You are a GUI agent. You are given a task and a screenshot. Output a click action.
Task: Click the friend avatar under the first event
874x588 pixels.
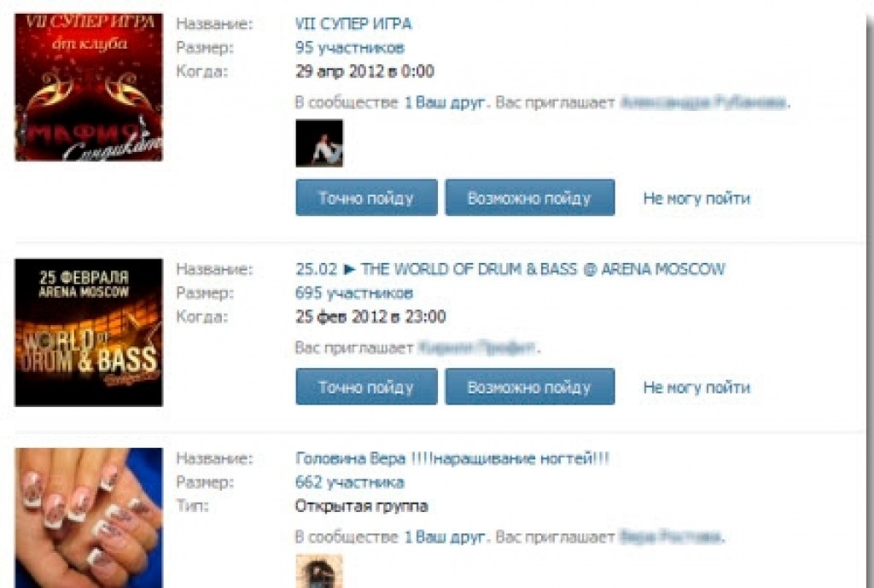tap(319, 143)
